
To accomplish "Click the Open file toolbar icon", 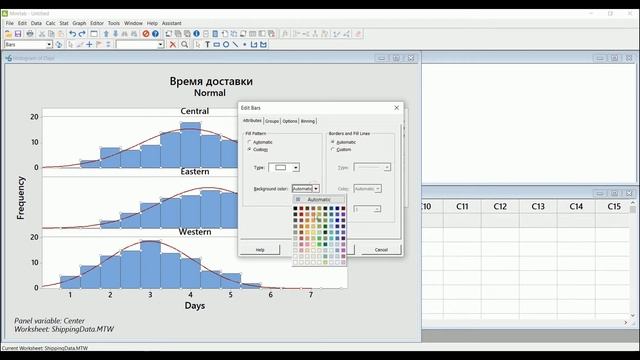I will coord(8,34).
